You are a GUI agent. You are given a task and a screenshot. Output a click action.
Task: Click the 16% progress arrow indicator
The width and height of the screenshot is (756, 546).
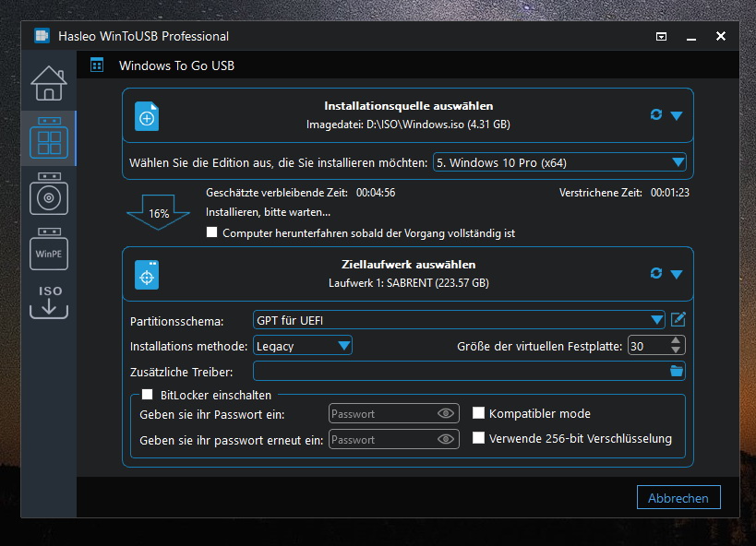[158, 212]
